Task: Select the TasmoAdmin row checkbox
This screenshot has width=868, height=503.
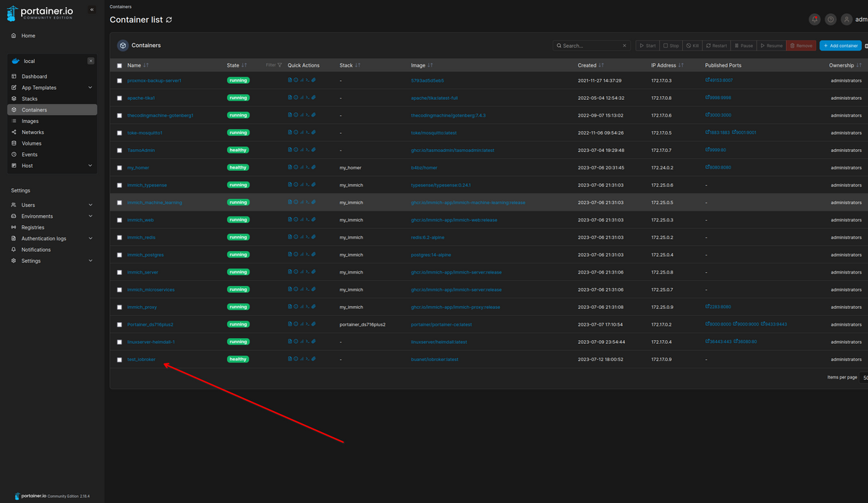Action: [120, 150]
